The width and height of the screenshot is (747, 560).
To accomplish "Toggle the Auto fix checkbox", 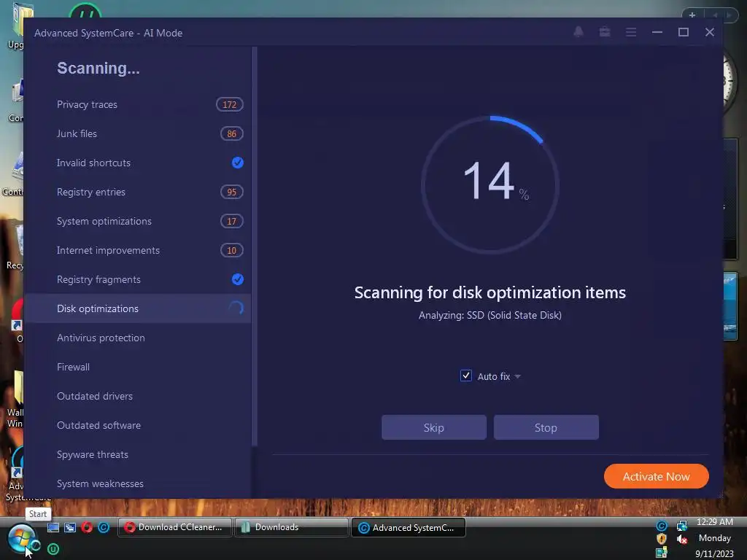I will pyautogui.click(x=466, y=376).
